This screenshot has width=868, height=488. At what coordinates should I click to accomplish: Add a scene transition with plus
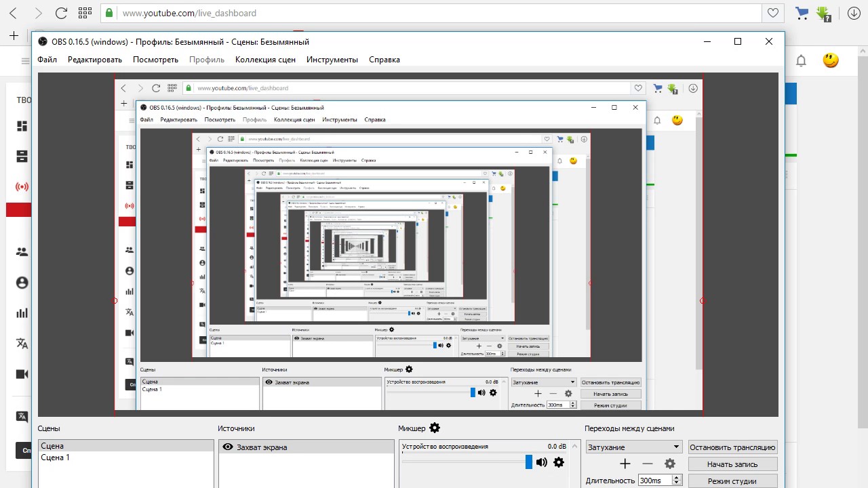pos(625,464)
